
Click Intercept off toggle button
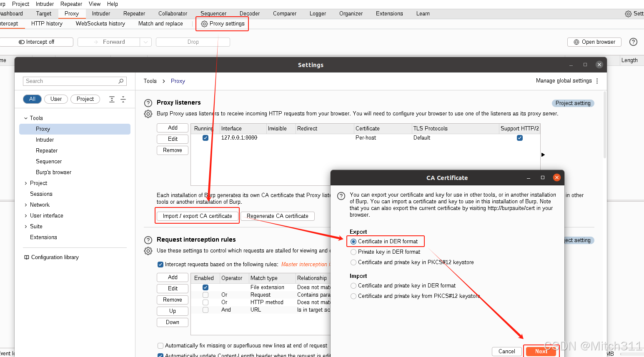[37, 42]
